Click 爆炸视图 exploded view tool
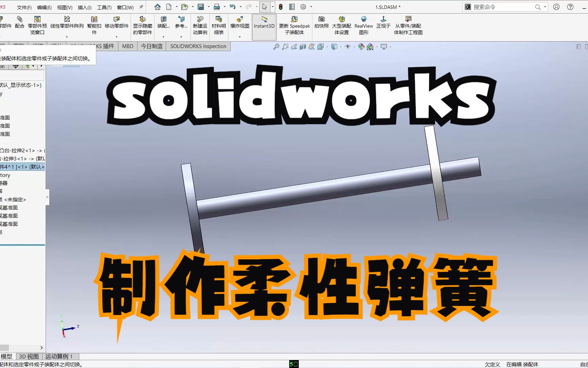 coord(240,22)
